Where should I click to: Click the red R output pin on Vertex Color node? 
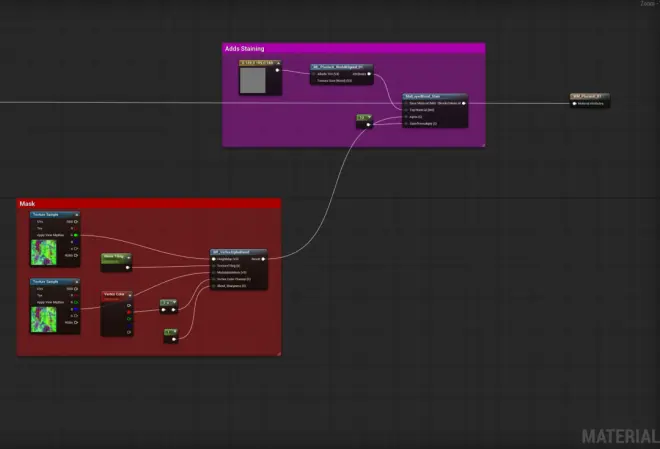[129, 312]
